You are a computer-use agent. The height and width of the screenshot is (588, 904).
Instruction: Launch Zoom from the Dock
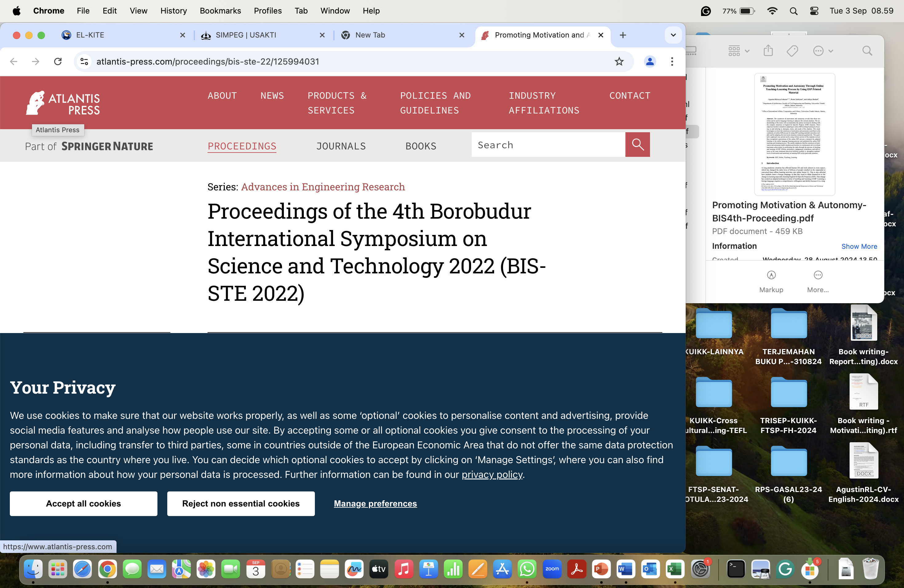tap(552, 569)
